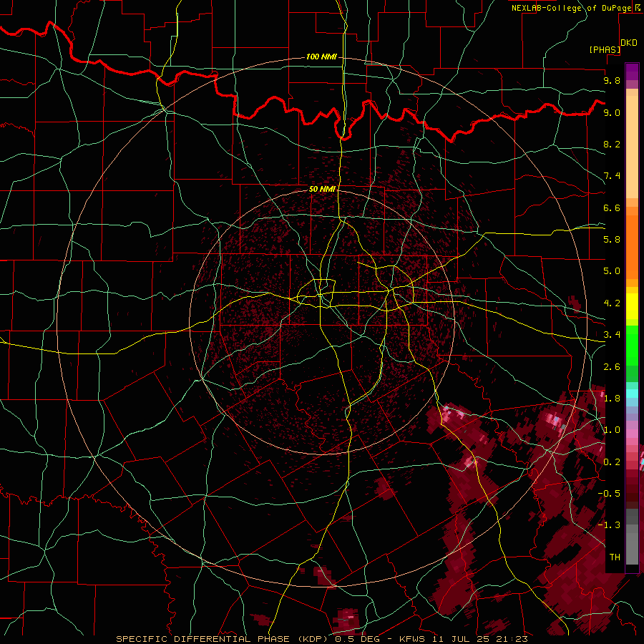
Task: Click the bright yellow band of color bar
Action: [632, 306]
